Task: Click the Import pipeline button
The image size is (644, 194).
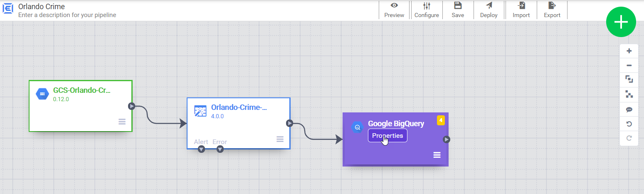Action: pyautogui.click(x=521, y=10)
